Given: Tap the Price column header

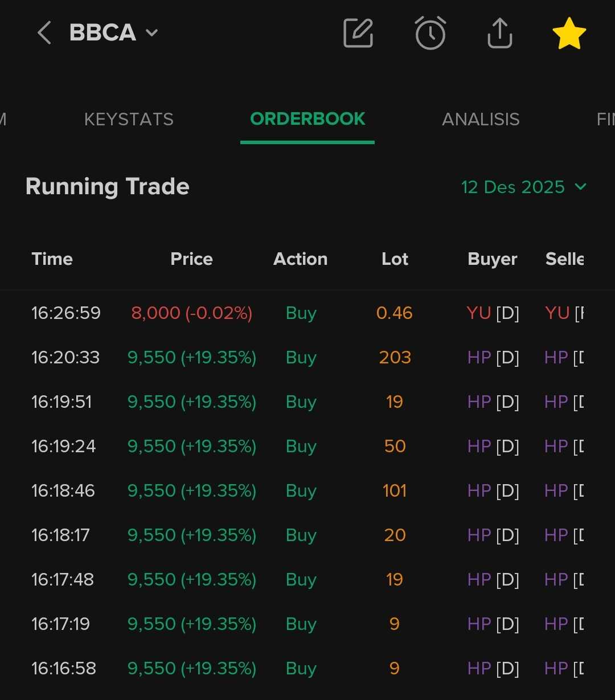Looking at the screenshot, I should pyautogui.click(x=191, y=259).
